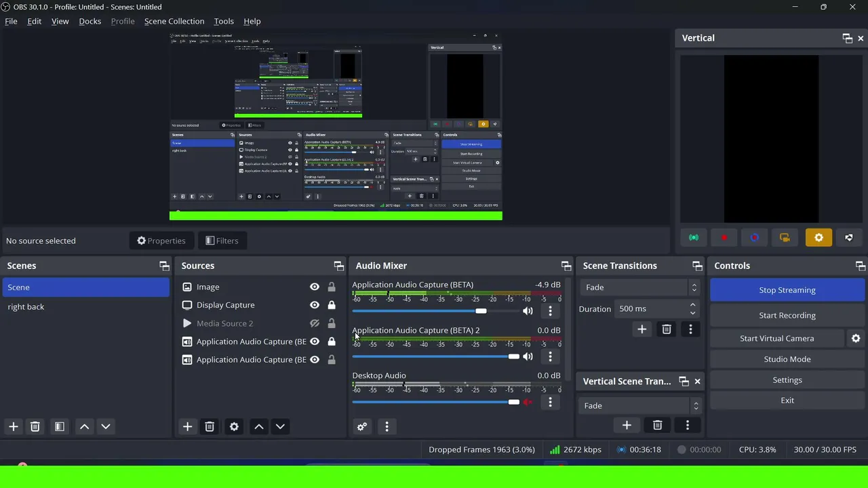Viewport: 868px width, 488px height.
Task: Add a vertical scene transition
Action: click(x=627, y=425)
